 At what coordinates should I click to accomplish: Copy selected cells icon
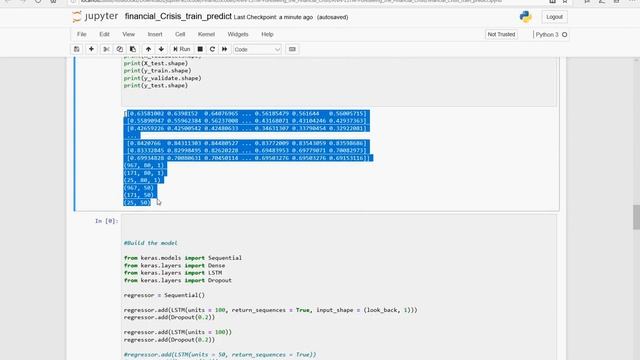pyautogui.click(x=119, y=49)
